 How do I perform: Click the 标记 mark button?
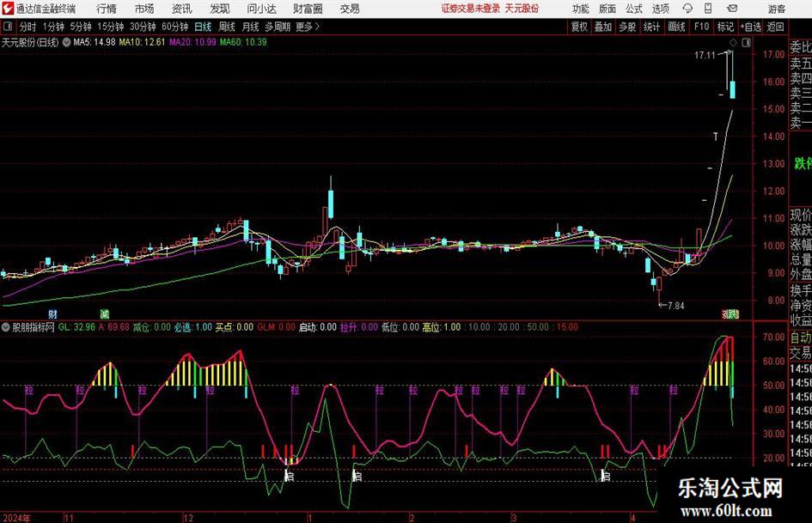pos(725,27)
